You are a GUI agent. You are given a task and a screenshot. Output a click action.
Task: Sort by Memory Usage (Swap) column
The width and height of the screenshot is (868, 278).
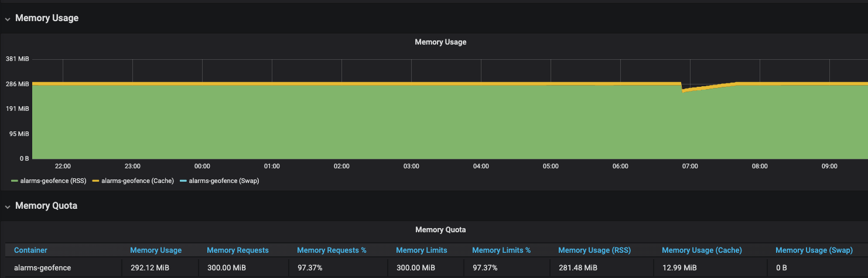[814, 250]
